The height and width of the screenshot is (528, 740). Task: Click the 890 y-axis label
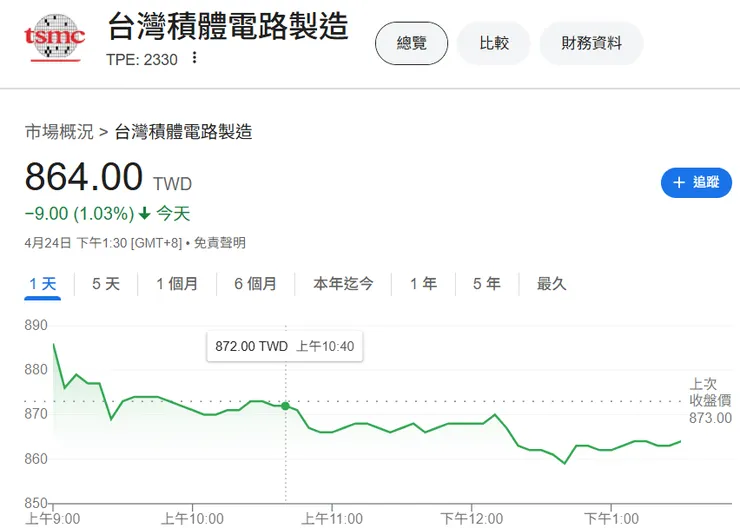[36, 325]
